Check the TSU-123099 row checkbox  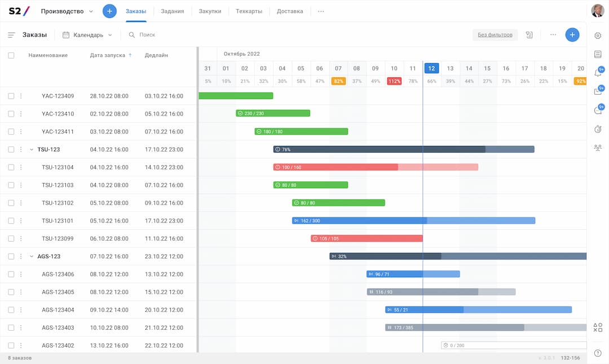click(x=11, y=239)
